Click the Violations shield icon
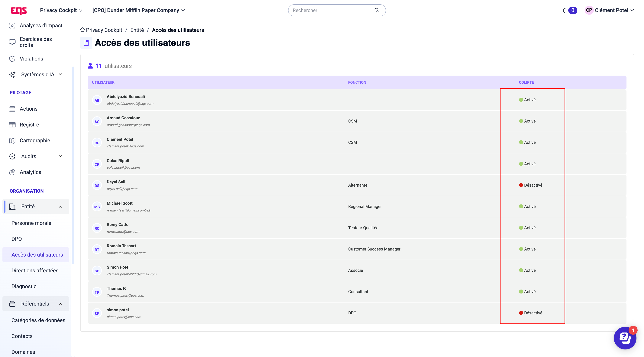Viewport: 644px width, 357px height. [x=12, y=59]
